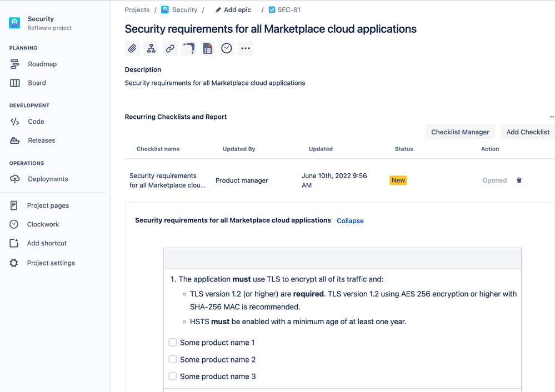Select Add shortcut in sidebar

[x=47, y=243]
